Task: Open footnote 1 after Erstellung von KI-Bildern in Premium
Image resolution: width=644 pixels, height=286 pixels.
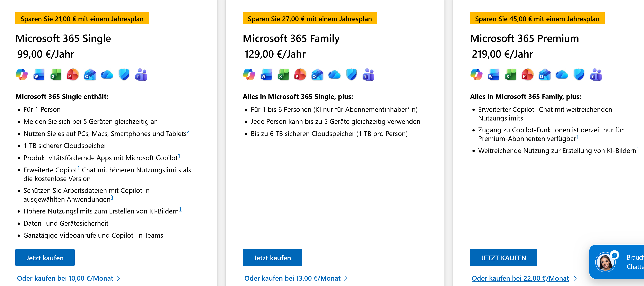Action: [x=638, y=149]
